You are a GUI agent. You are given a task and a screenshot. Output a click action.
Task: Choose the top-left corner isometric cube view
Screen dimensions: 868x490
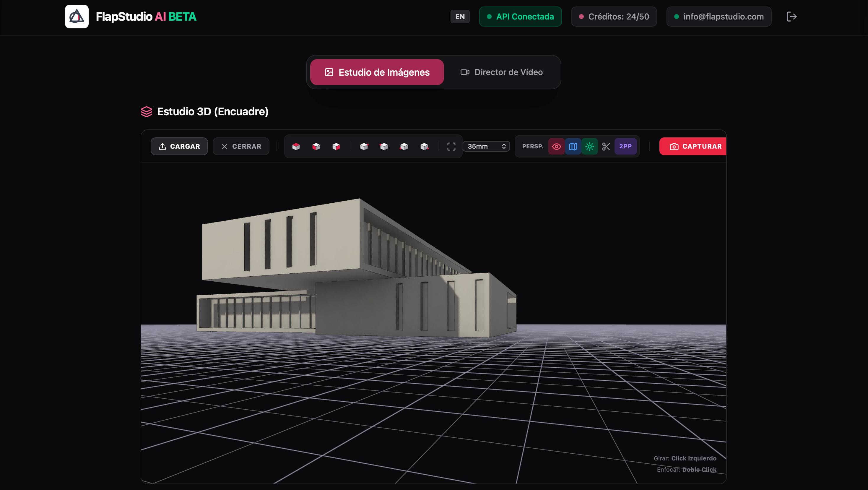384,147
